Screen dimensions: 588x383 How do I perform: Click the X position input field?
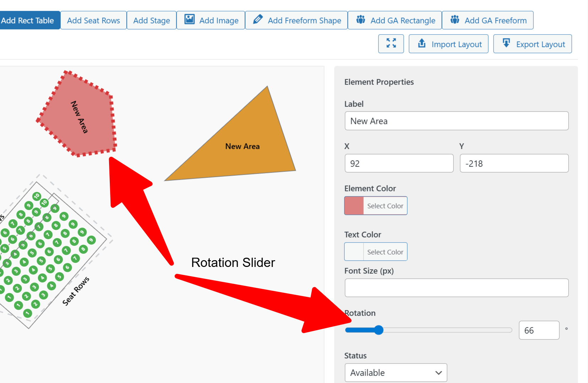click(x=399, y=164)
